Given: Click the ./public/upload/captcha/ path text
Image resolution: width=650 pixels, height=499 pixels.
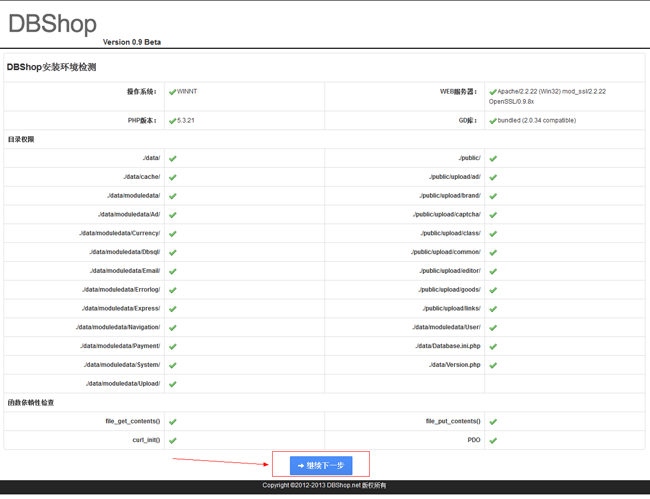Looking at the screenshot, I should pos(447,214).
